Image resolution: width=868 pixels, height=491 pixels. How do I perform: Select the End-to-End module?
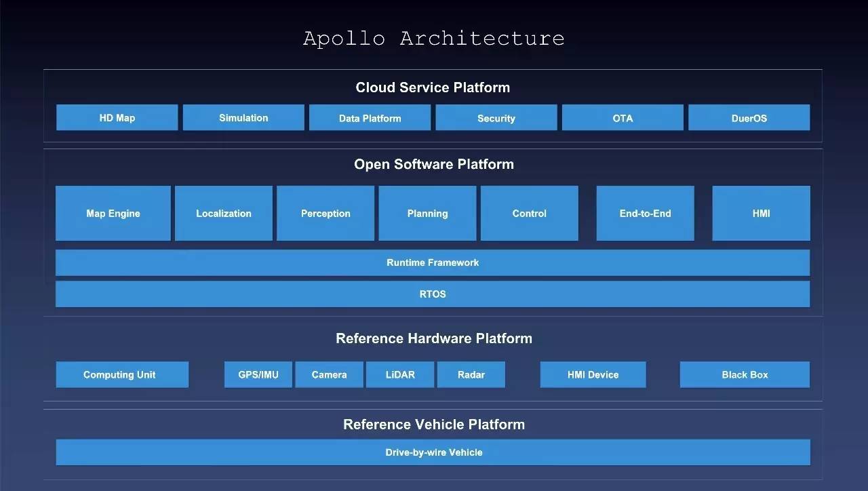pos(645,213)
